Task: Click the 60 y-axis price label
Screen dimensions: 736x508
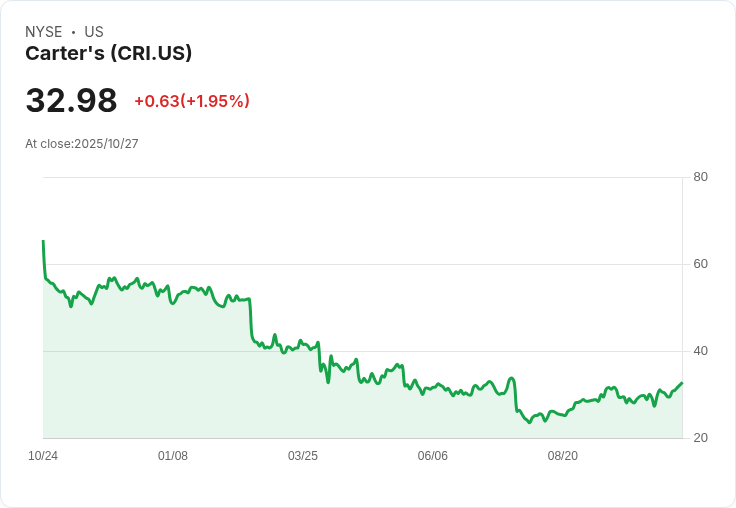Action: click(701, 264)
